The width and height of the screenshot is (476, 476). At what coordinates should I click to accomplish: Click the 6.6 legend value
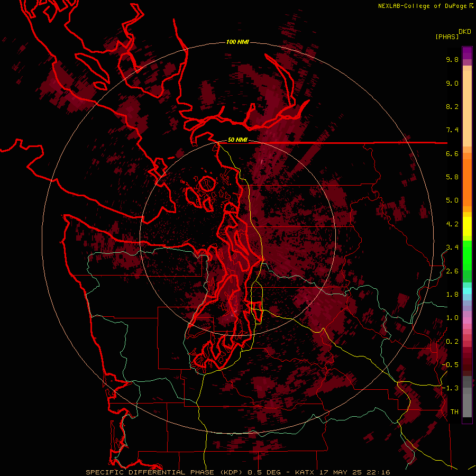coord(452,153)
